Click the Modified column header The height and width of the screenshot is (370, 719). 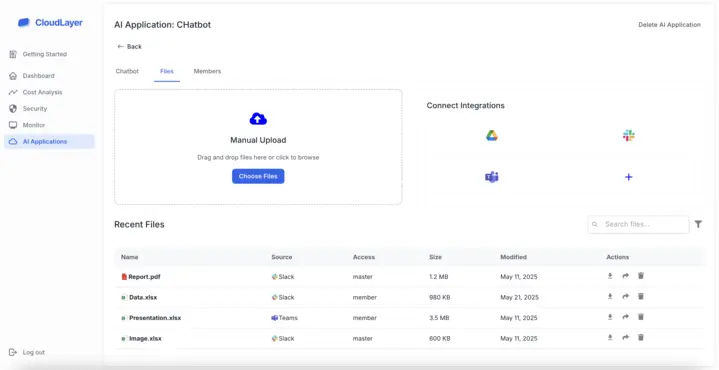pos(513,257)
